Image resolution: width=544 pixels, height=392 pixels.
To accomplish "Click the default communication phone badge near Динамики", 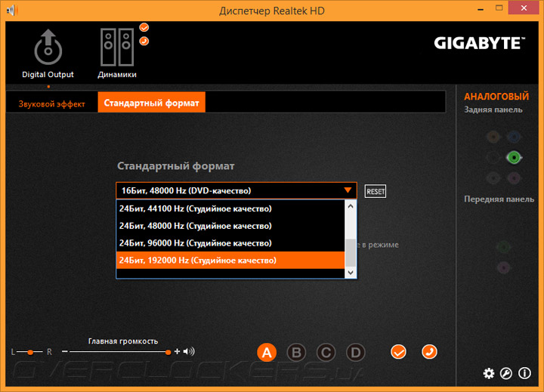I will tap(144, 42).
